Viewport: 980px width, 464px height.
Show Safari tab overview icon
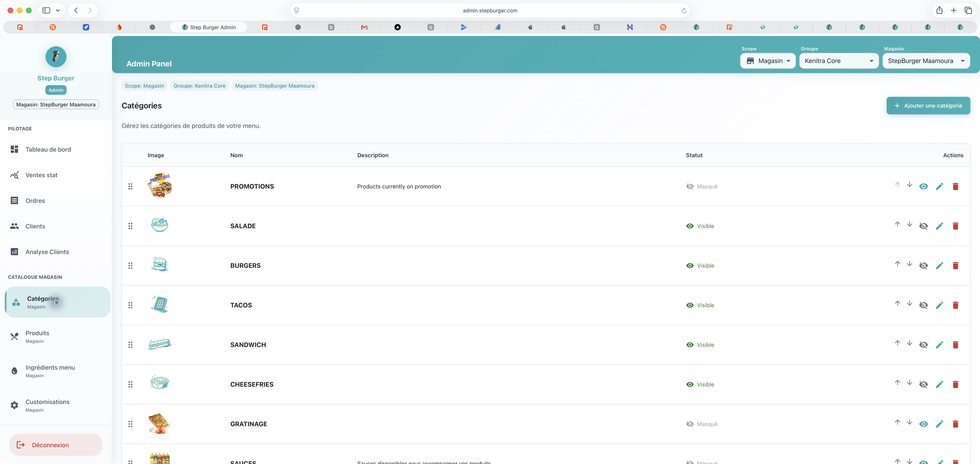coord(968,10)
